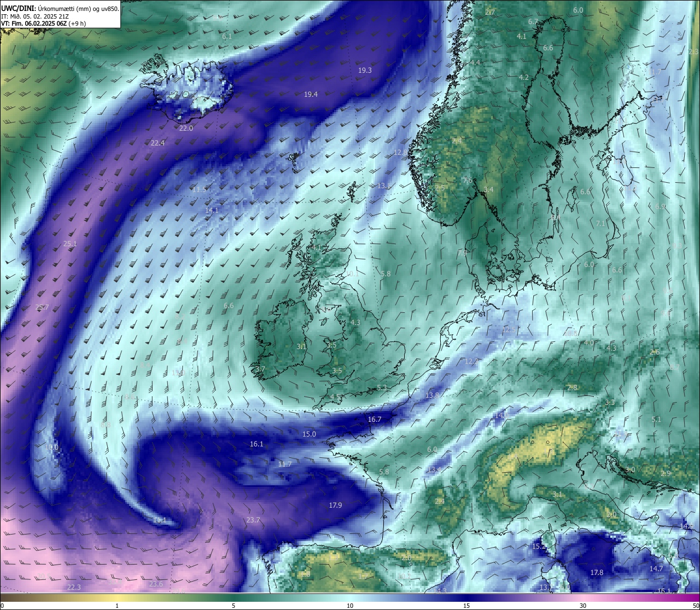
Task: Click the 13.8 value over Belgium coast
Action: [x=433, y=394]
